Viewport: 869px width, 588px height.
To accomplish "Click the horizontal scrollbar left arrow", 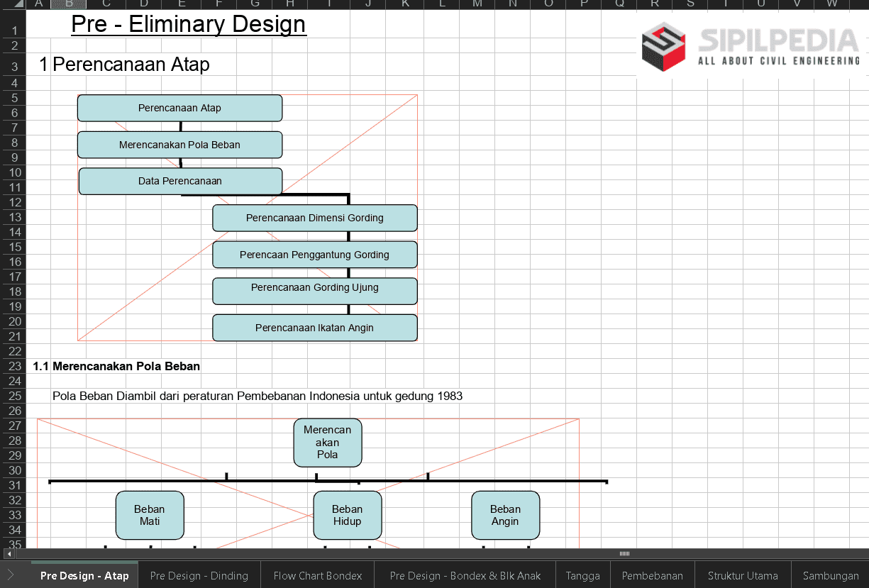I will pyautogui.click(x=9, y=553).
